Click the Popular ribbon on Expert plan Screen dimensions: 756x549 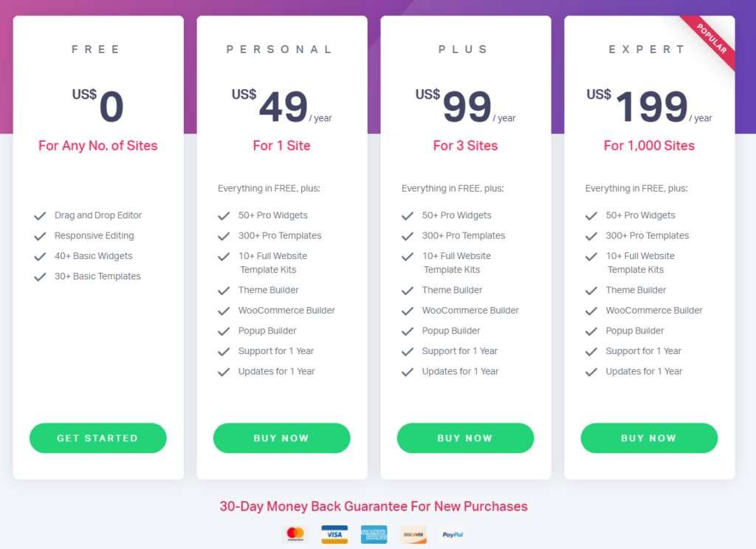(711, 38)
